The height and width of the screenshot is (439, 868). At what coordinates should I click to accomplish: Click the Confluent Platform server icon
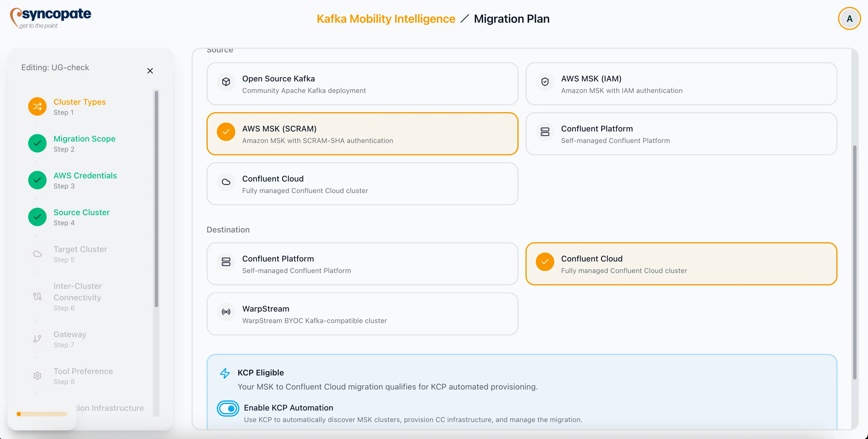click(545, 132)
